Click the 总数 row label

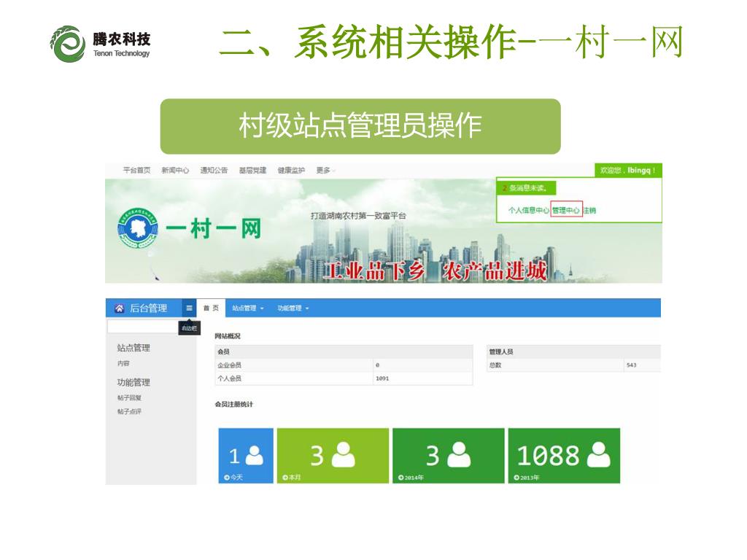click(x=495, y=365)
